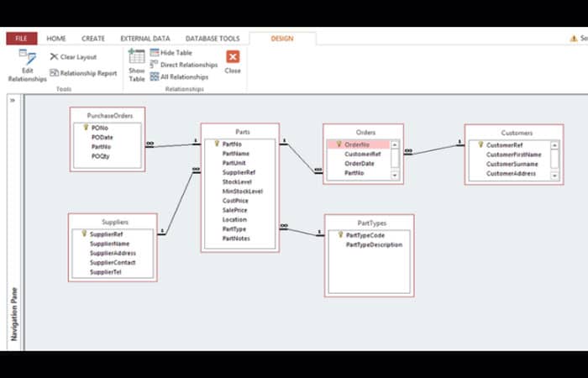Select SupplierContact field in Suppliers
Image resolution: width=588 pixels, height=378 pixels.
(113, 262)
